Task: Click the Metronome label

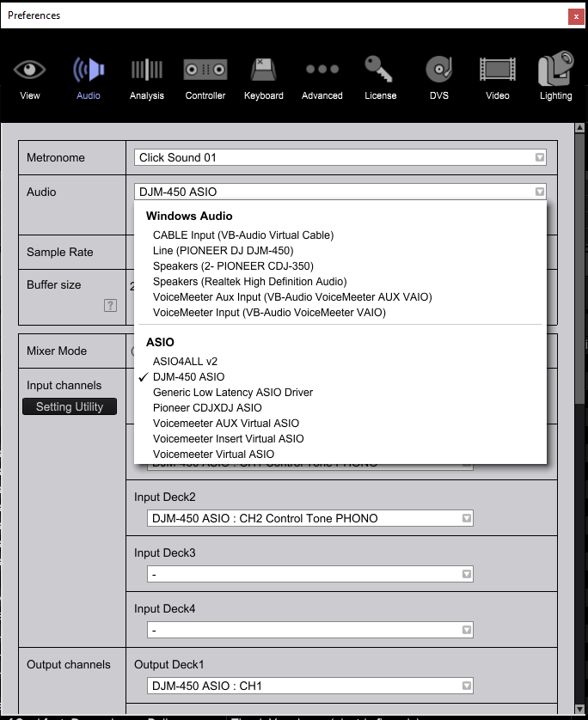Action: (56, 157)
